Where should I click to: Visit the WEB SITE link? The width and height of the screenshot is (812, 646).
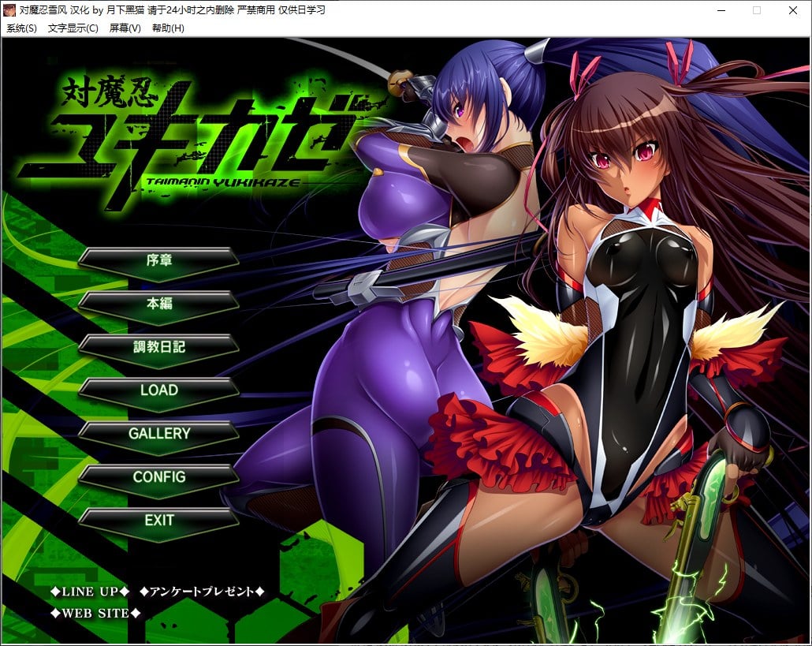[95, 613]
